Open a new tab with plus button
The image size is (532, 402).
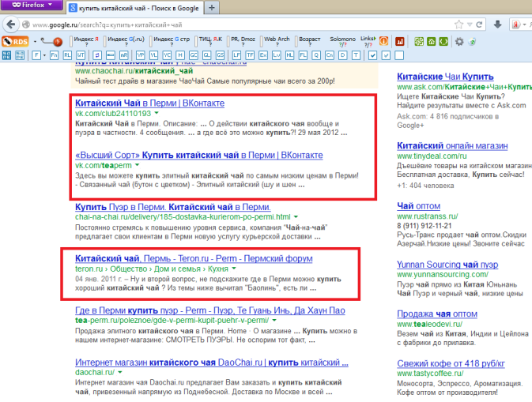coord(212,7)
